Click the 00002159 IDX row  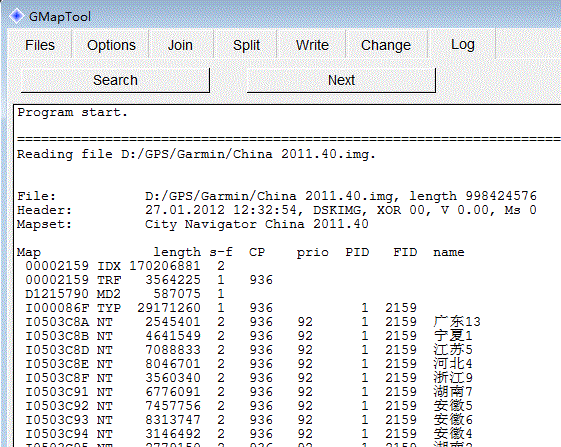125,266
